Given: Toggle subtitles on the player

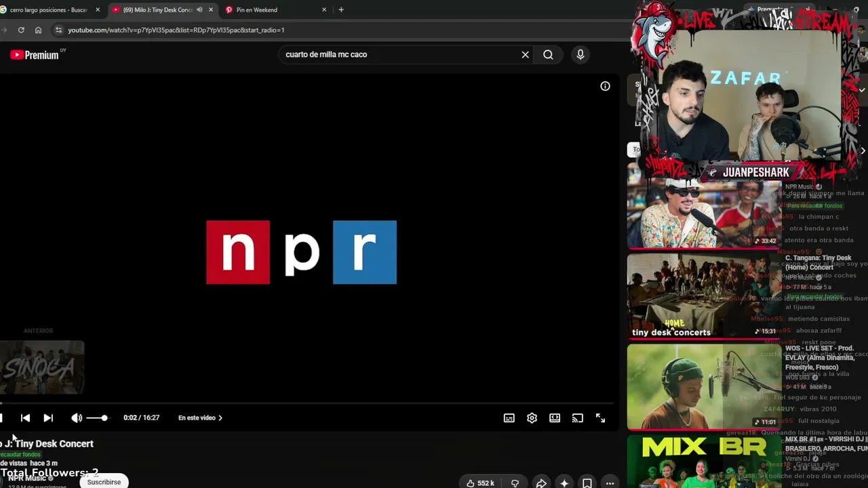Looking at the screenshot, I should click(509, 418).
